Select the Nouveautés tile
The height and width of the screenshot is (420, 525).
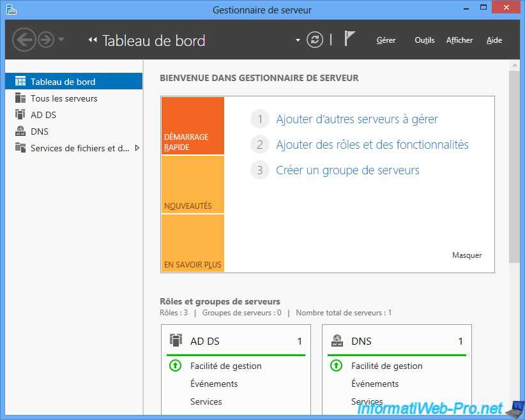(192, 184)
